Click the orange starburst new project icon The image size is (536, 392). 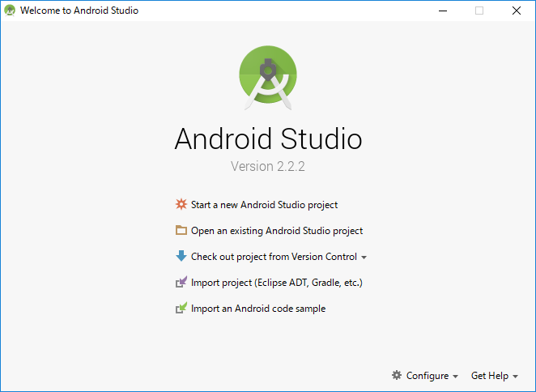(181, 204)
